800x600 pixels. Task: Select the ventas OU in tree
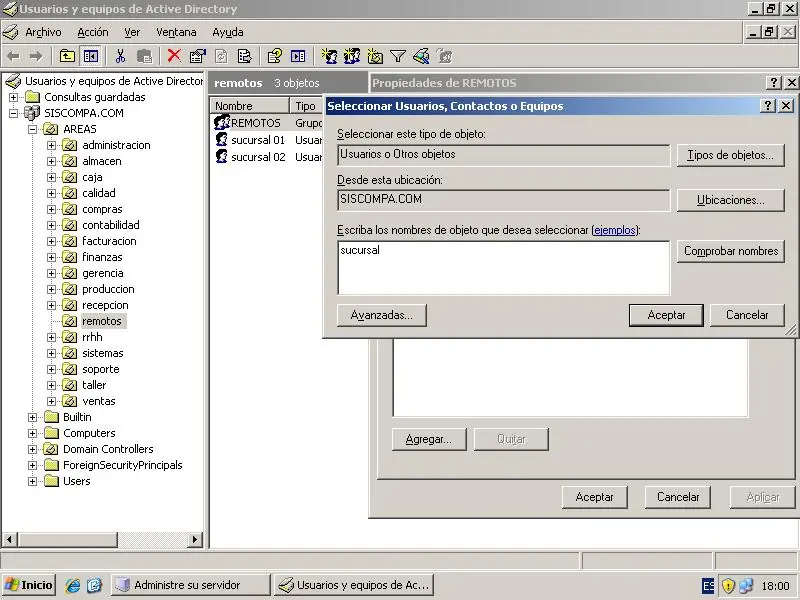point(98,401)
